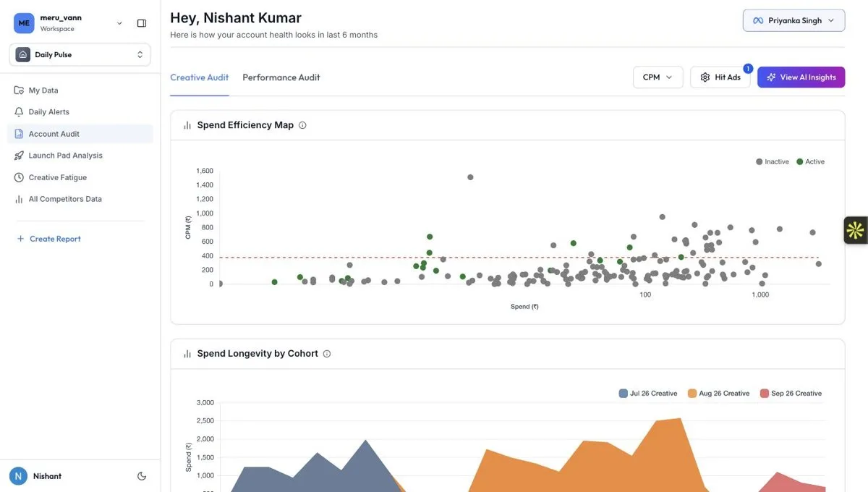Image resolution: width=868 pixels, height=492 pixels.
Task: Click the ME workspace avatar
Action: pyautogui.click(x=24, y=23)
